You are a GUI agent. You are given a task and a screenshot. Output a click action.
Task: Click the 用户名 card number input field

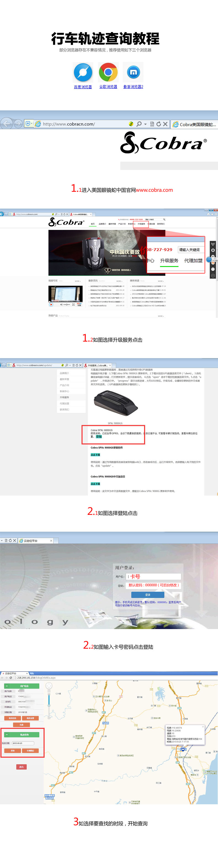153,577
